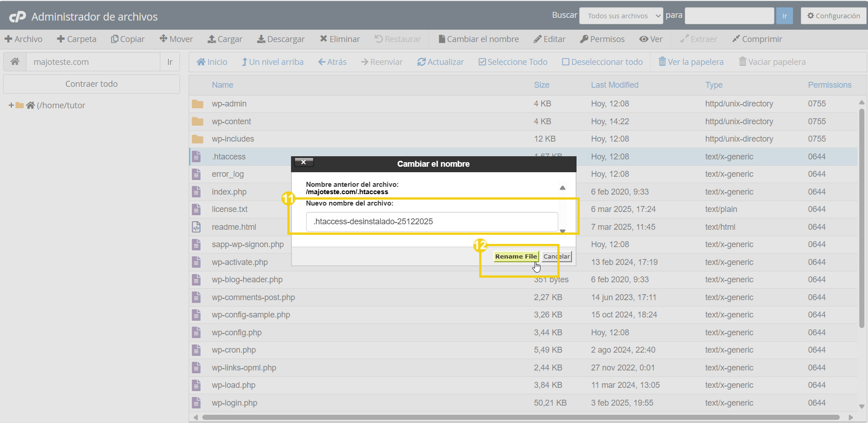Open the Archivo new file tool
This screenshot has width=868, height=423.
23,39
